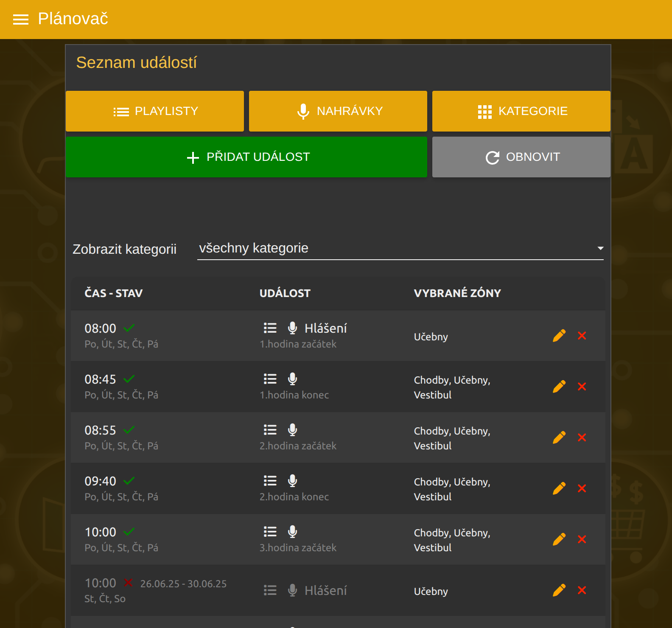Image resolution: width=672 pixels, height=628 pixels.
Task: Delete the 08:45 1.hodina konec event
Action: click(582, 387)
